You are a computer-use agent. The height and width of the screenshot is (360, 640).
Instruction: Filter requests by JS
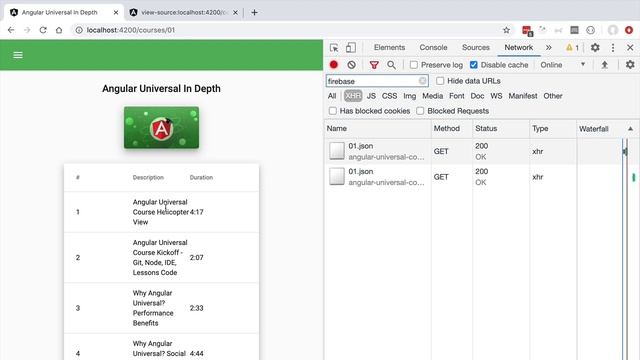[371, 96]
